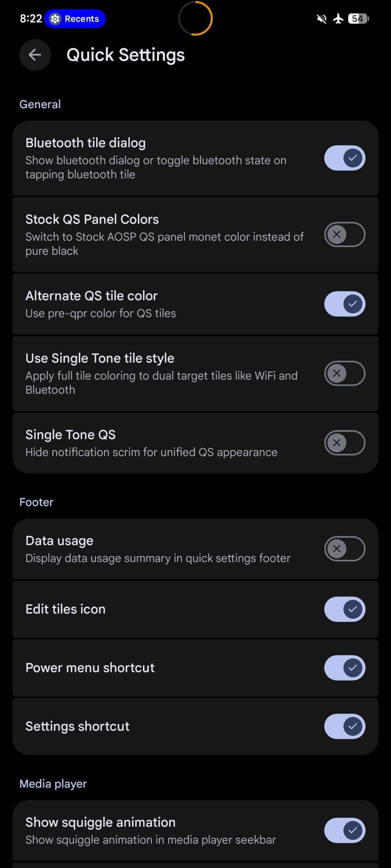The width and height of the screenshot is (391, 868).
Task: Disable the Bluetooth tile dialog switch
Action: [x=345, y=158]
